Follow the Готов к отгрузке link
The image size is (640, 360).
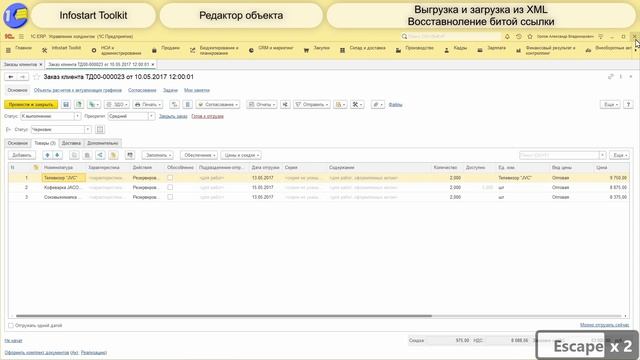click(207, 116)
